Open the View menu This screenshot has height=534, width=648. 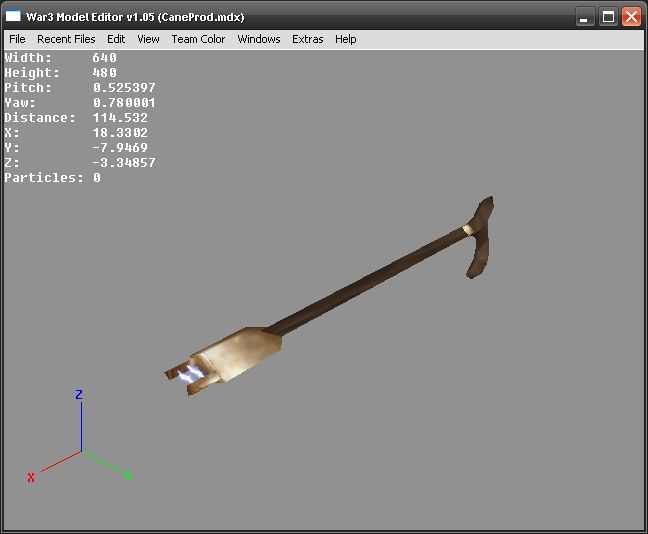(x=148, y=39)
